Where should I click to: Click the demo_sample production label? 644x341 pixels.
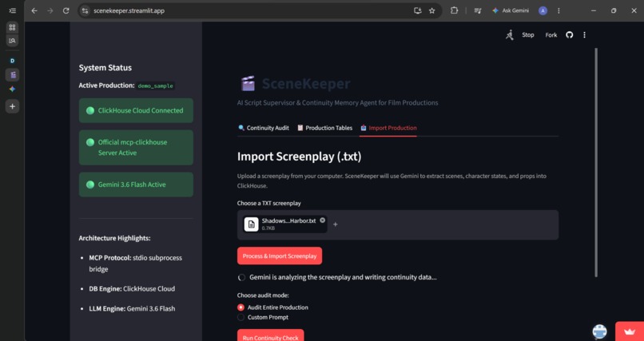[156, 85]
